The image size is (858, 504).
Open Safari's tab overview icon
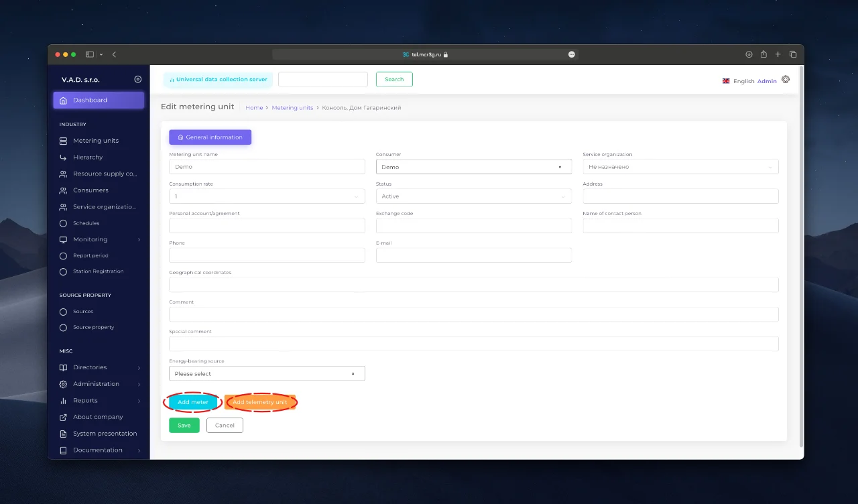pos(793,54)
